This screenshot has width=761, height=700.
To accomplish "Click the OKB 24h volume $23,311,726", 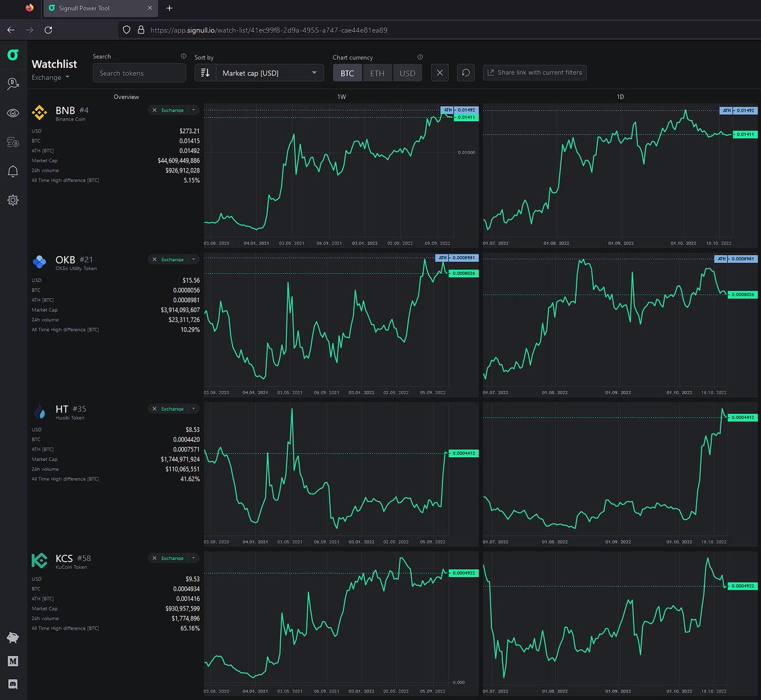I will pos(185,320).
